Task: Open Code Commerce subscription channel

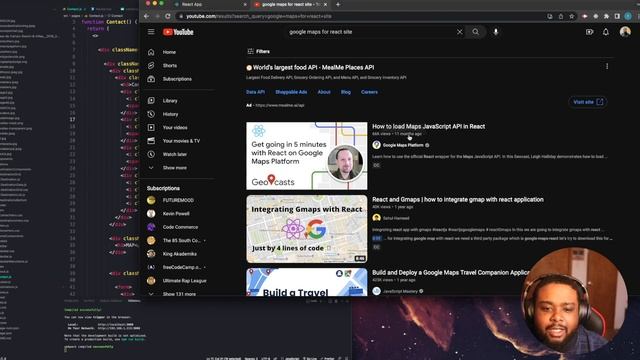Action: tap(179, 227)
